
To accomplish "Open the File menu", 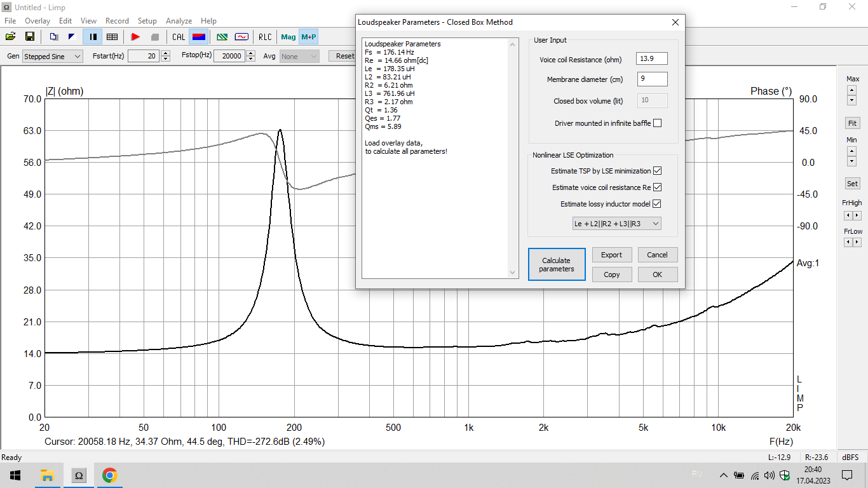I will pos(10,21).
